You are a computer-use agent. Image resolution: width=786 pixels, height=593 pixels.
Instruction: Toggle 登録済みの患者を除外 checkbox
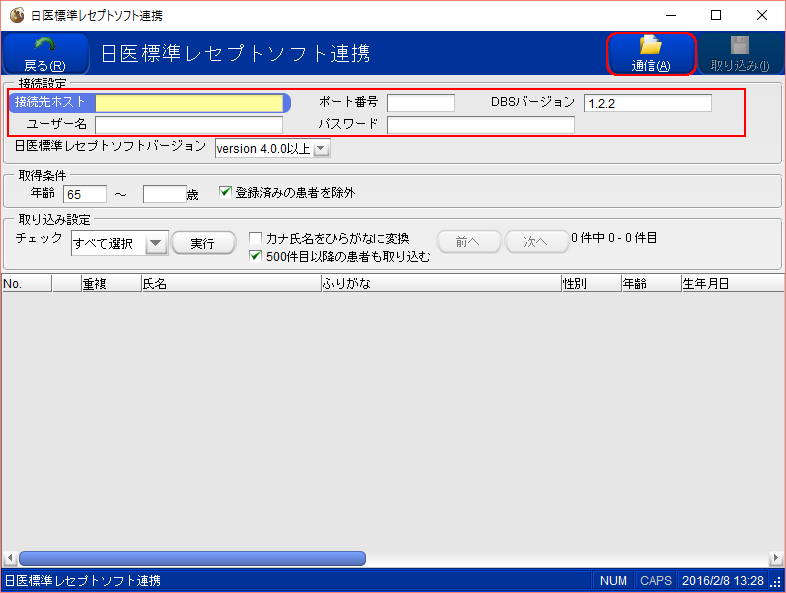(x=226, y=192)
